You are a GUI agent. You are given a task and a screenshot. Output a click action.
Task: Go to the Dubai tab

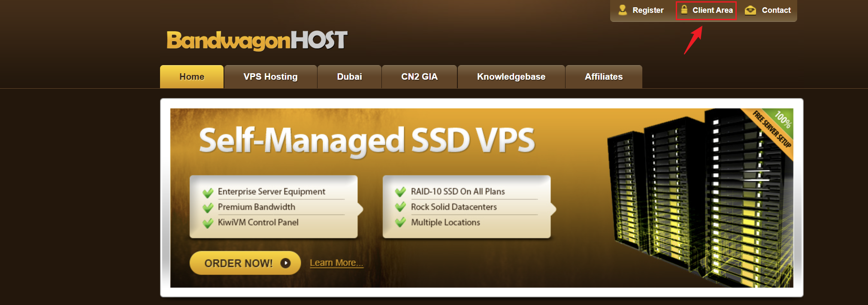349,77
